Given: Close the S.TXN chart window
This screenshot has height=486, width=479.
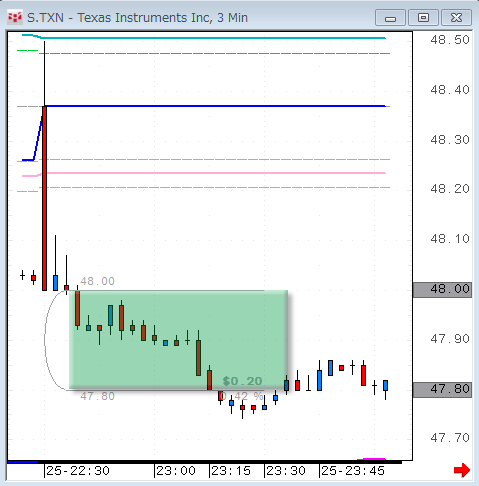Looking at the screenshot, I should 456,18.
